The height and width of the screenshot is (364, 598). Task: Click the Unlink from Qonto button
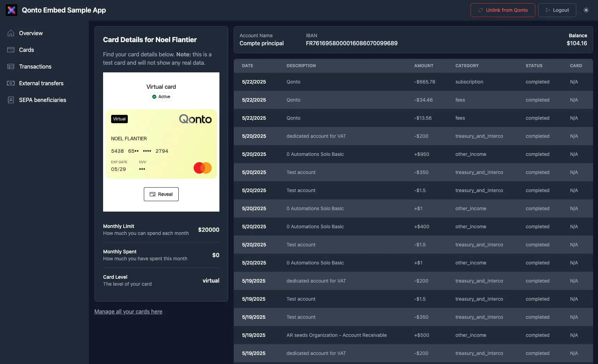pos(503,10)
